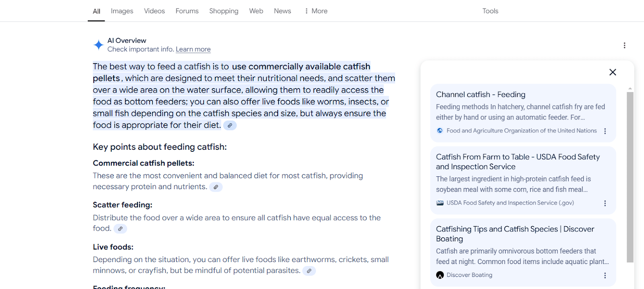Close the sources side panel
This screenshot has height=289, width=644.
(x=613, y=72)
